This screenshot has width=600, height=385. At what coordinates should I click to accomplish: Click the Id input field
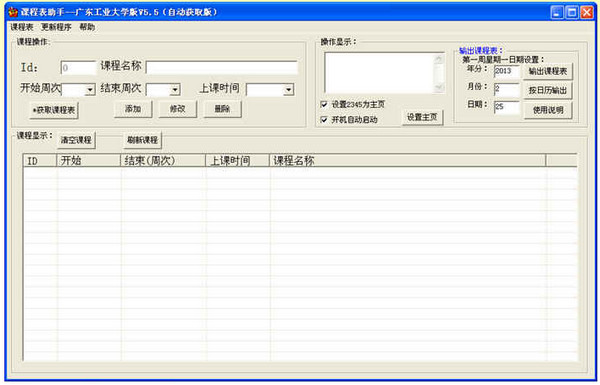click(x=78, y=68)
